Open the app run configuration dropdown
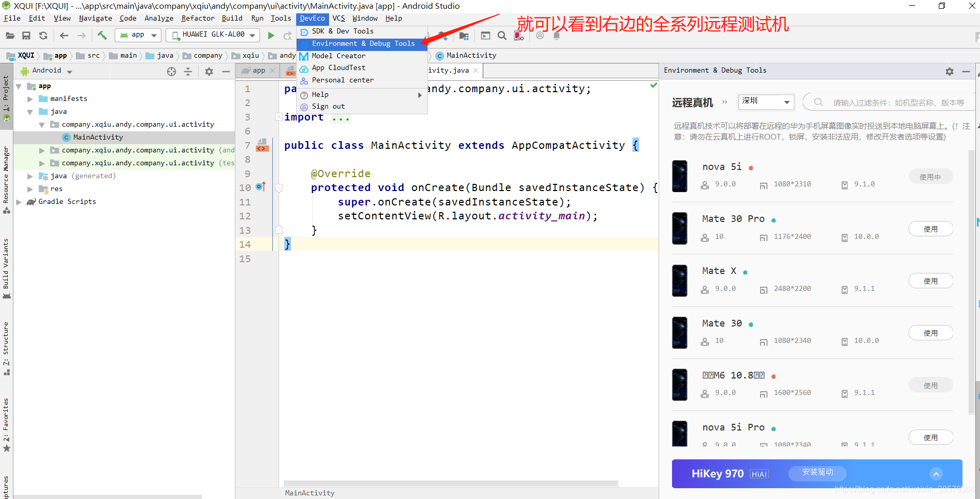The height and width of the screenshot is (499, 980). point(139,35)
